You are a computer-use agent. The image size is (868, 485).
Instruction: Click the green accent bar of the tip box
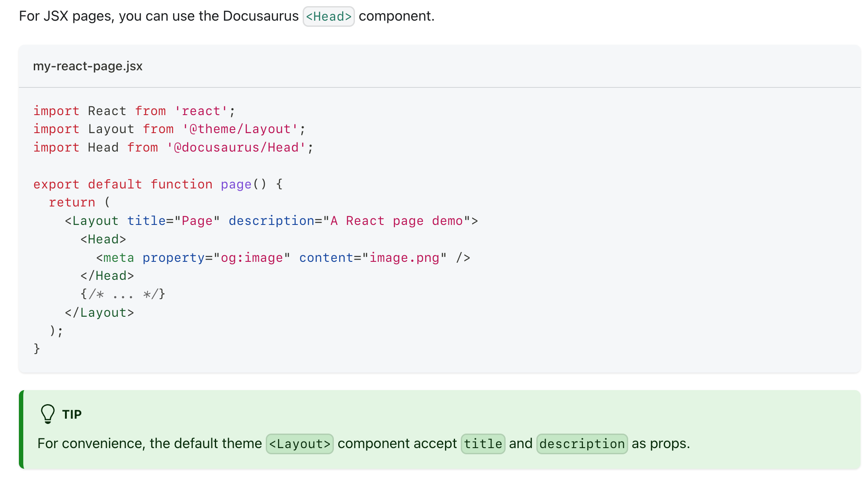22,428
